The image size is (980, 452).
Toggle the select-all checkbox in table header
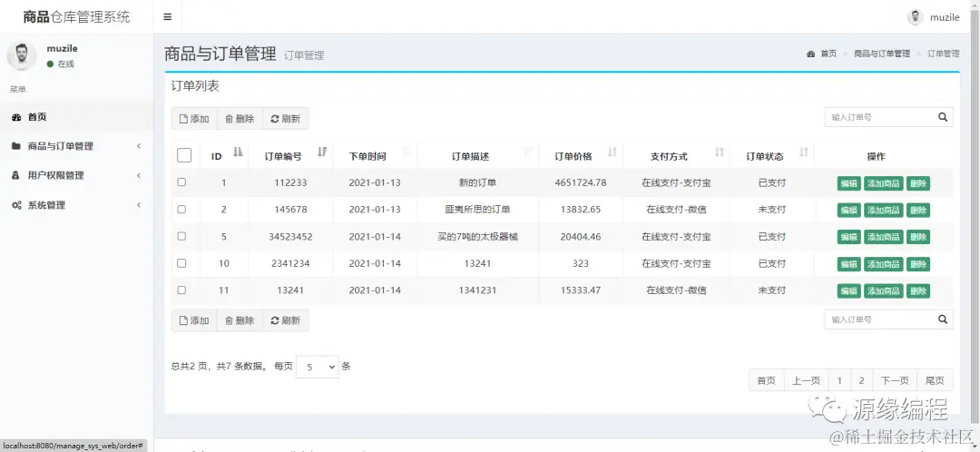184,155
